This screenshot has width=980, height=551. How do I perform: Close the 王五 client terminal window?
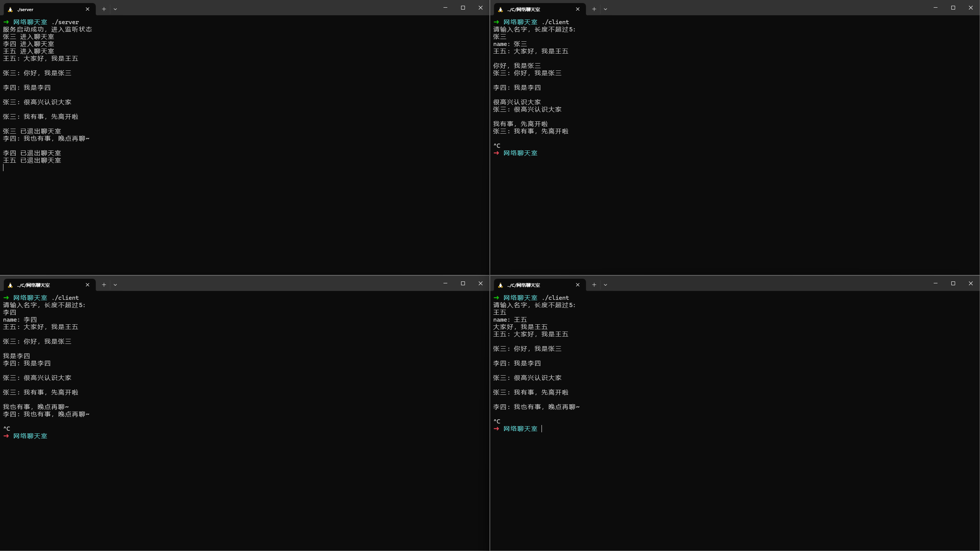(971, 283)
